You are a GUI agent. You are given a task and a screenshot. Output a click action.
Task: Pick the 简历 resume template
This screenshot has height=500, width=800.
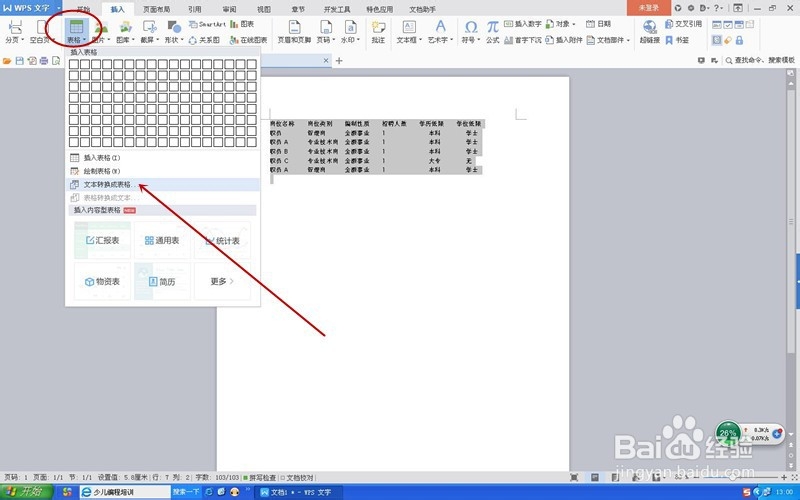(162, 282)
